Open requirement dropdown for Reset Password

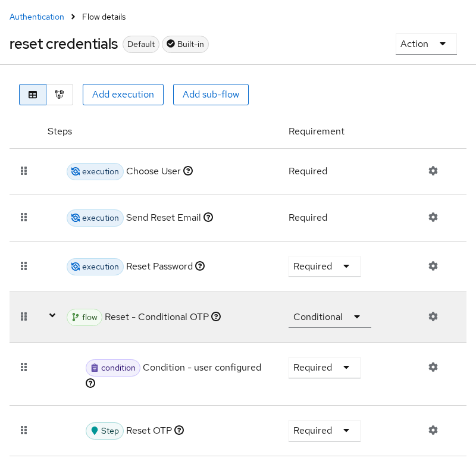coord(324,267)
